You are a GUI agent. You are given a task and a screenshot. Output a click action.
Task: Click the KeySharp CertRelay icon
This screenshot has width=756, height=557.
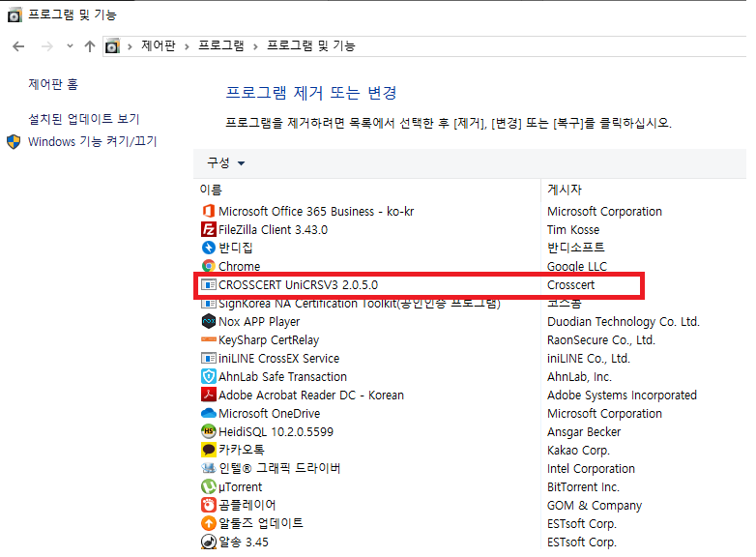pos(208,340)
